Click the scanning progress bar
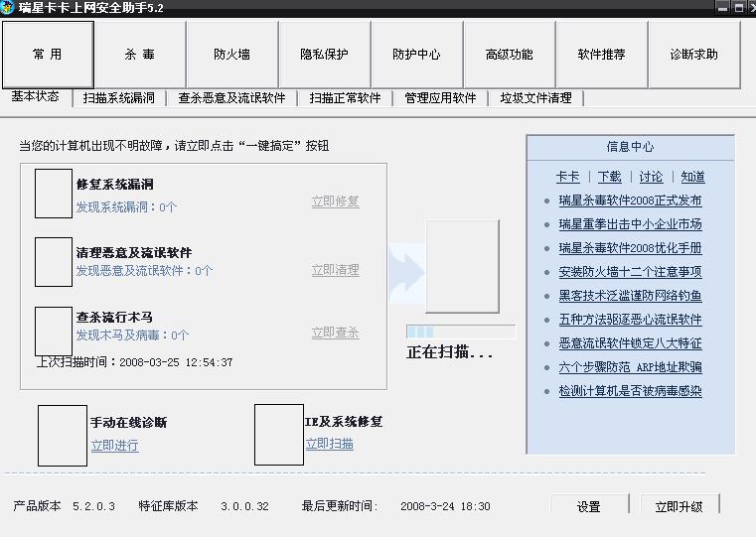The height and width of the screenshot is (537, 756). [461, 332]
